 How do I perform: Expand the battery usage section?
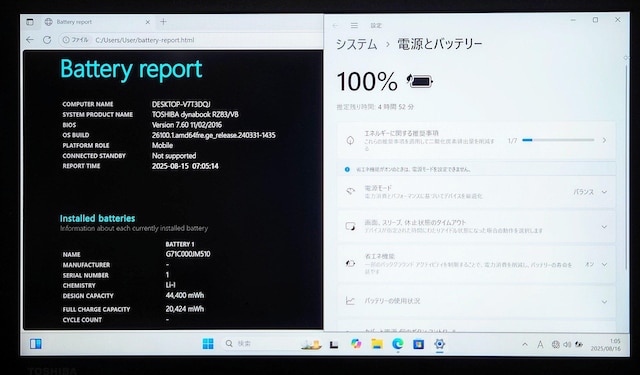(x=476, y=301)
